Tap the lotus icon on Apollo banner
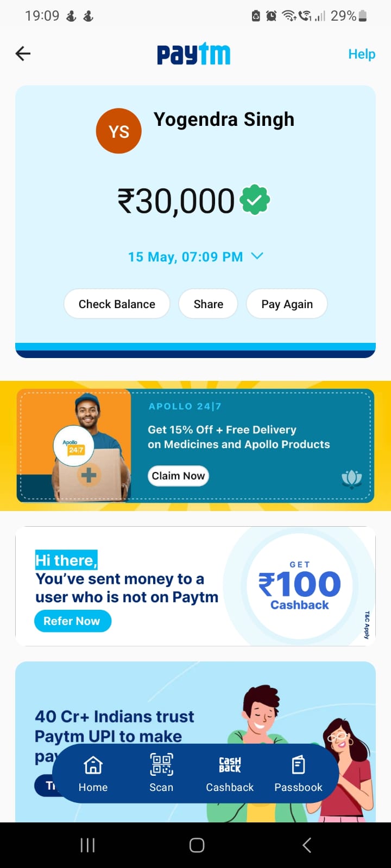Viewport: 391px width, 868px height. point(351,478)
